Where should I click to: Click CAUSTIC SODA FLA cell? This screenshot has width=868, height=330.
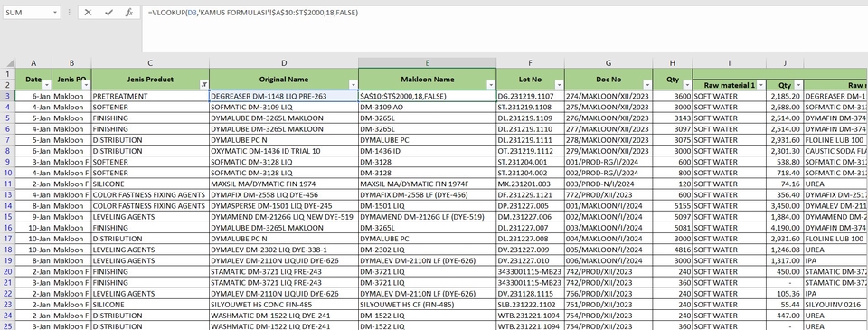pyautogui.click(x=835, y=151)
